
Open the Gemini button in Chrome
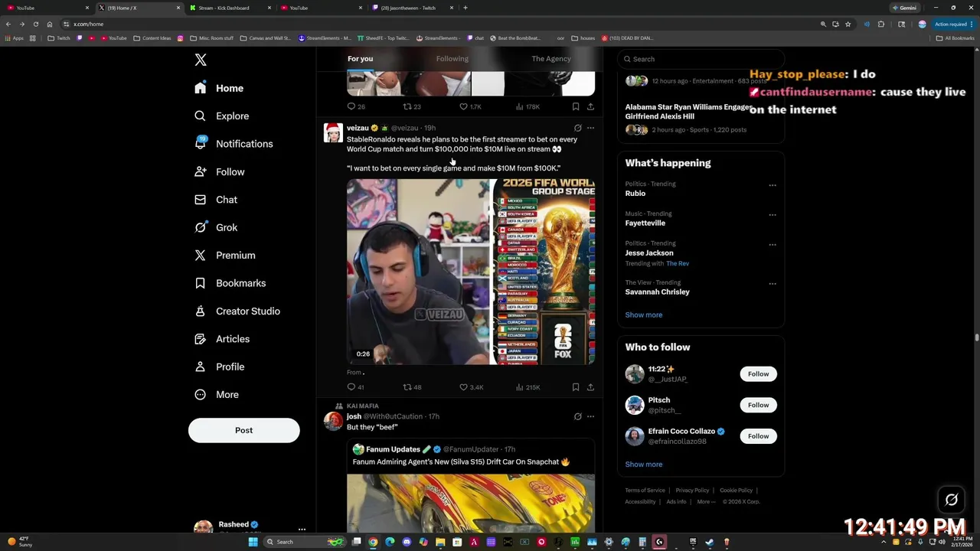(905, 8)
